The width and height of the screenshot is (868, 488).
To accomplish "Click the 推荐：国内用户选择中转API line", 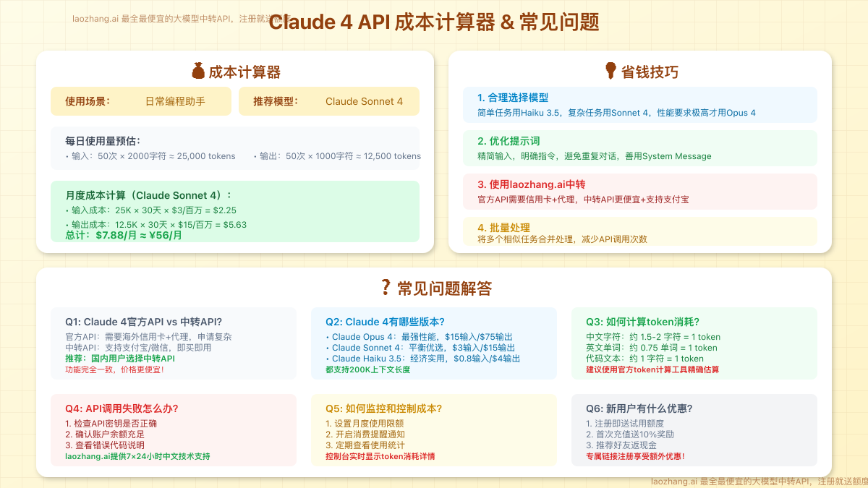I will tap(120, 359).
